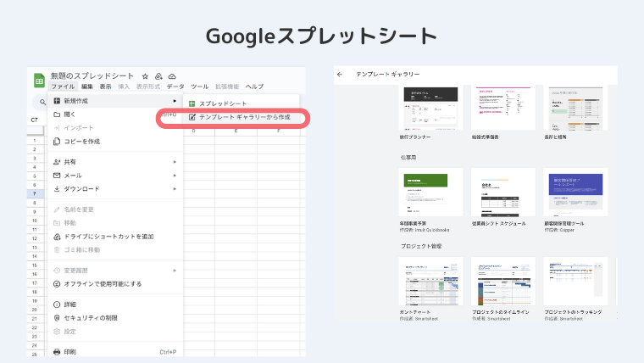This screenshot has height=363, width=644.
Task: Open the ガントチャート template
Action: [x=430, y=282]
